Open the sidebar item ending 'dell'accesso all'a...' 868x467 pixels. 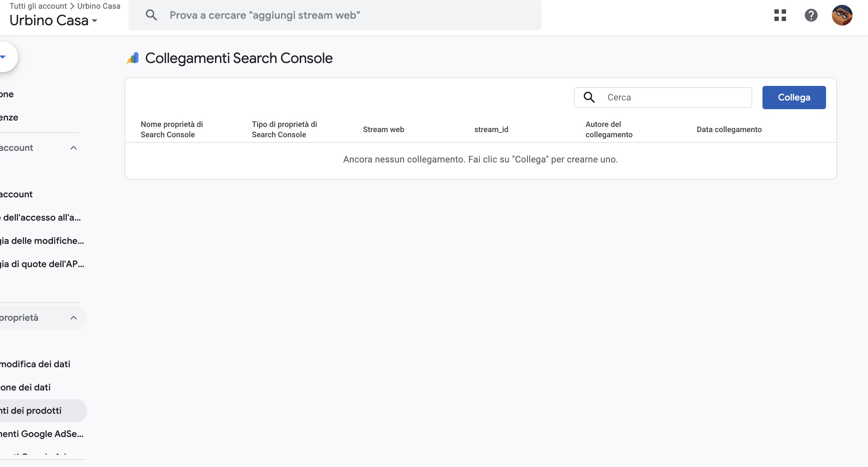pos(40,217)
